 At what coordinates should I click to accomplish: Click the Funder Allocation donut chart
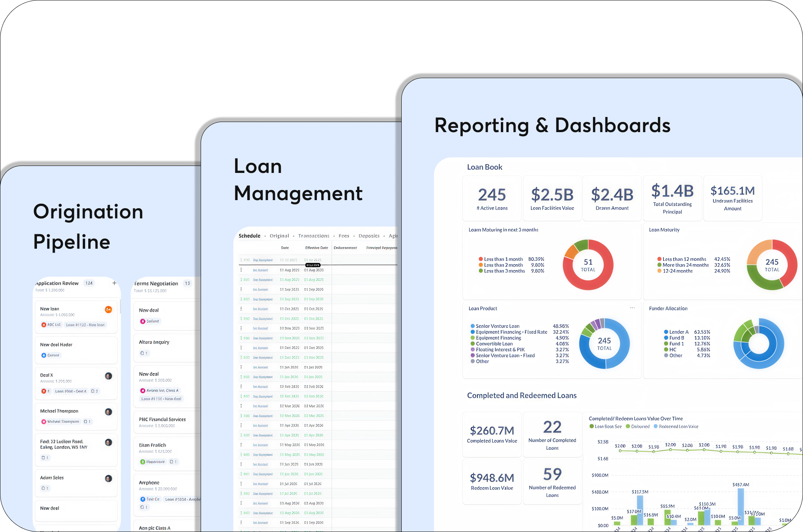point(759,344)
